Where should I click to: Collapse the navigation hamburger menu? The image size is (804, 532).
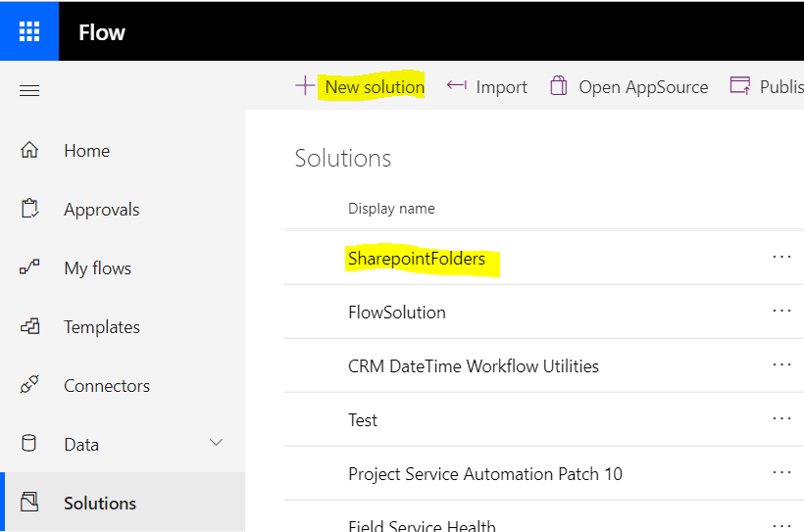click(x=29, y=91)
